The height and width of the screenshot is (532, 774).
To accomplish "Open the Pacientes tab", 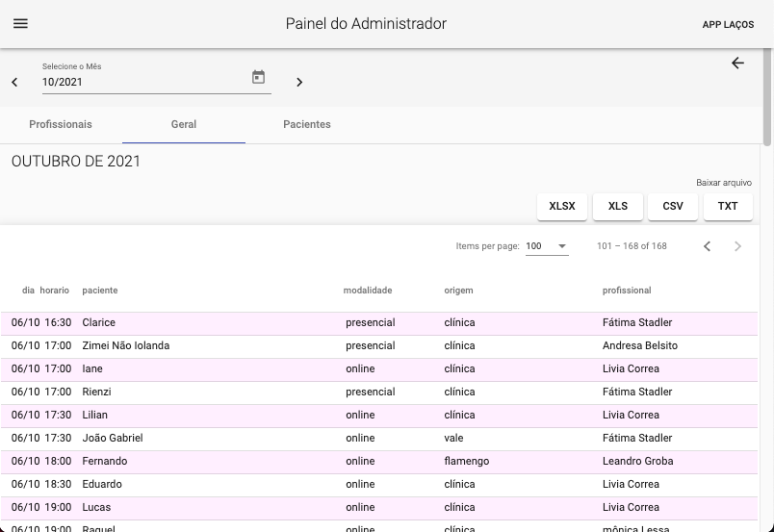I will point(307,124).
